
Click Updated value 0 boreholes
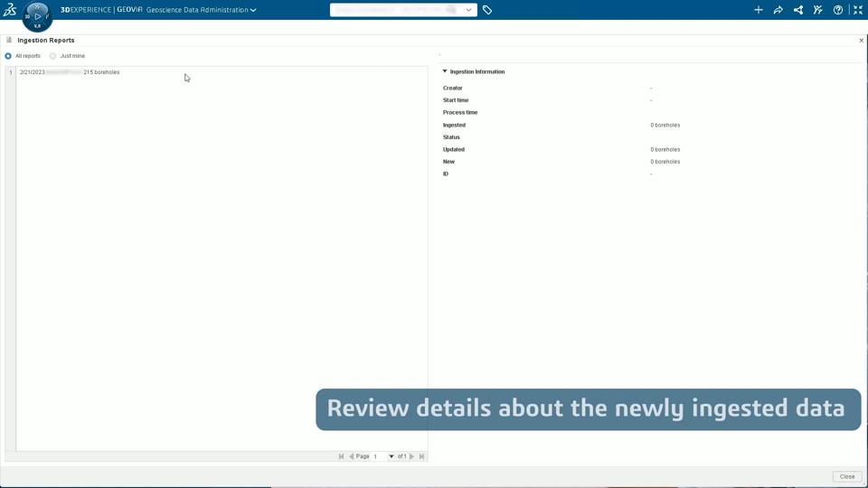pos(665,149)
